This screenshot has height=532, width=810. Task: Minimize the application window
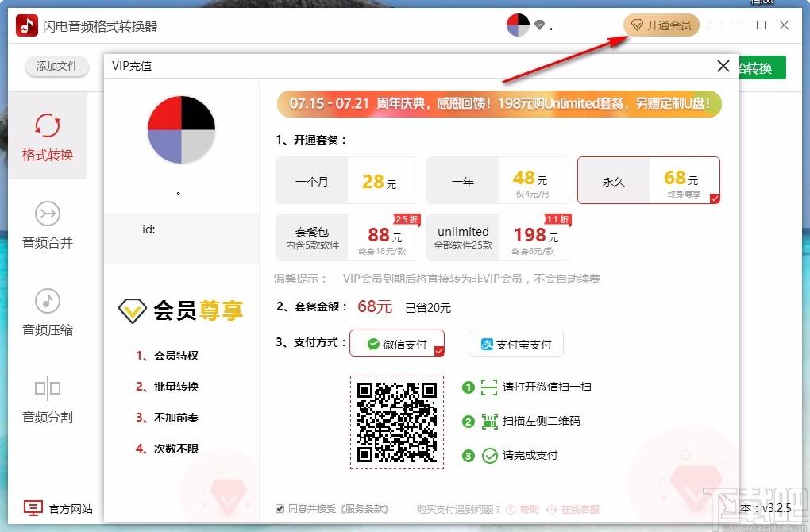(x=739, y=25)
